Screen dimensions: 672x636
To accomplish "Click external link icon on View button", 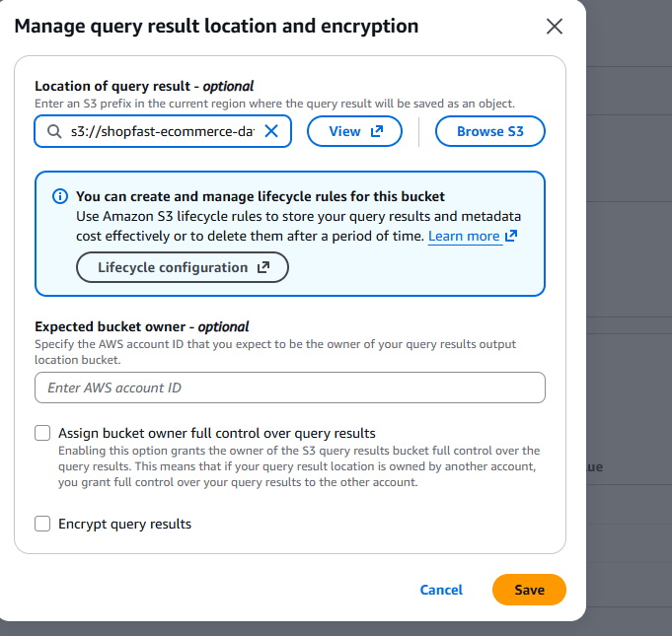I will point(378,131).
